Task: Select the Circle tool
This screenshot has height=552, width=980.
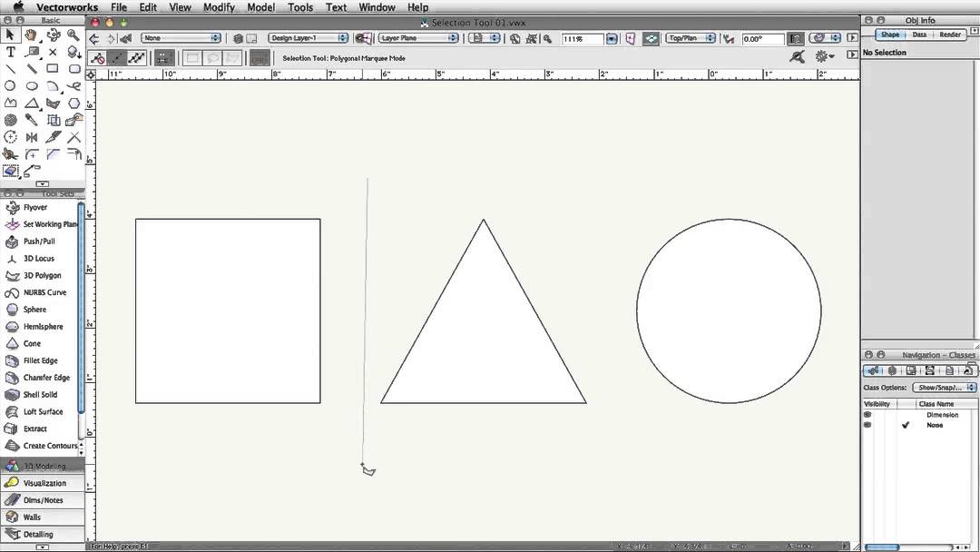Action: tap(10, 85)
